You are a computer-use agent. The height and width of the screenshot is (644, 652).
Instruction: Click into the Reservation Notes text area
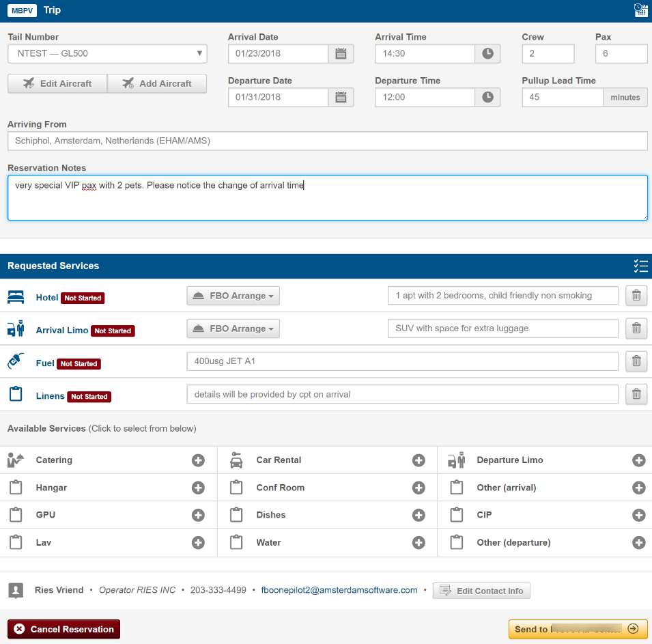coord(328,198)
